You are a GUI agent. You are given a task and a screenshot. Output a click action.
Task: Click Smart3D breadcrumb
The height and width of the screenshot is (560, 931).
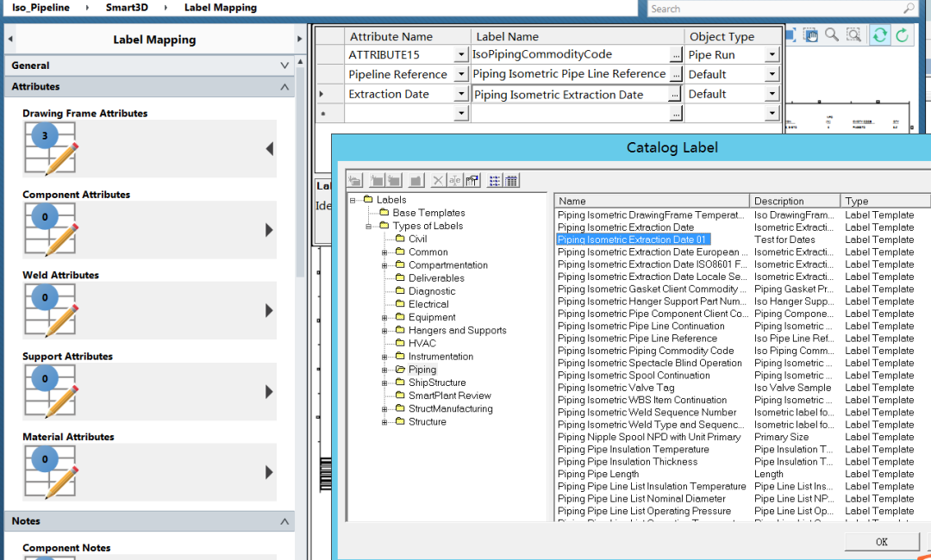tap(127, 8)
